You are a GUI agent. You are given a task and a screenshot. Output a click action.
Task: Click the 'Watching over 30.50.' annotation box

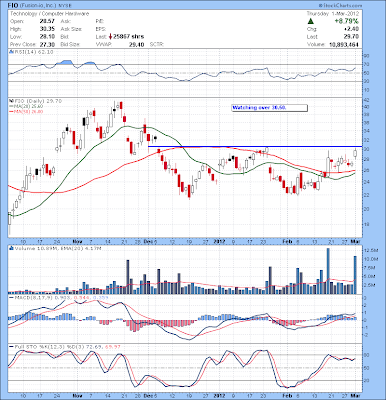pos(269,108)
